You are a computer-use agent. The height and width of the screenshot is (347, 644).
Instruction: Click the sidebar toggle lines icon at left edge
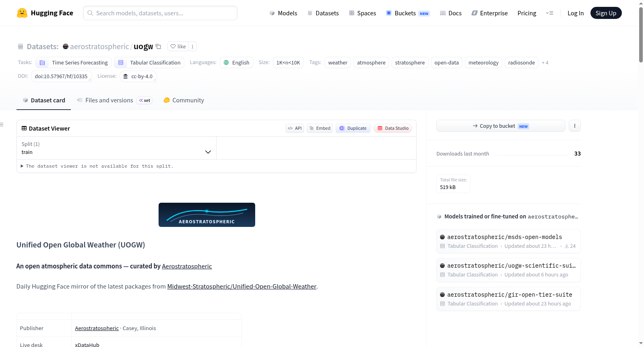pos(2,125)
